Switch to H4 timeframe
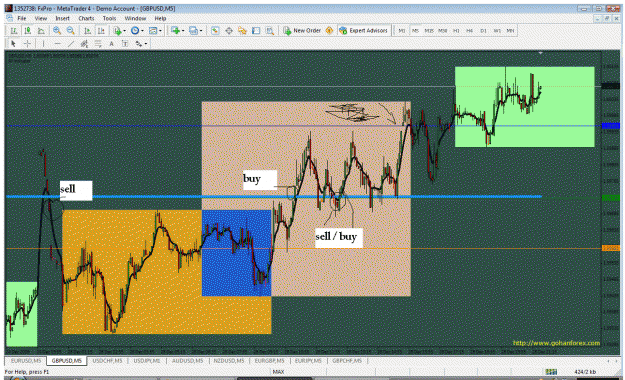The width and height of the screenshot is (625, 380). (x=470, y=31)
